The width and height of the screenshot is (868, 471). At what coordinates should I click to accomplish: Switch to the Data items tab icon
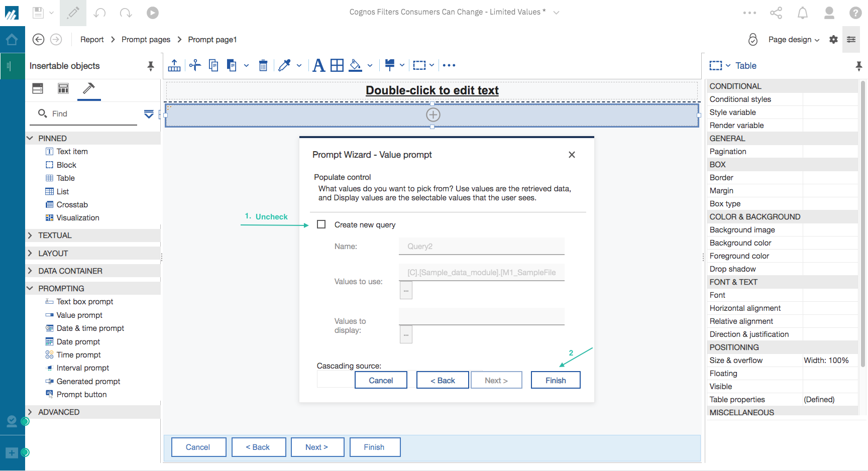pos(63,88)
